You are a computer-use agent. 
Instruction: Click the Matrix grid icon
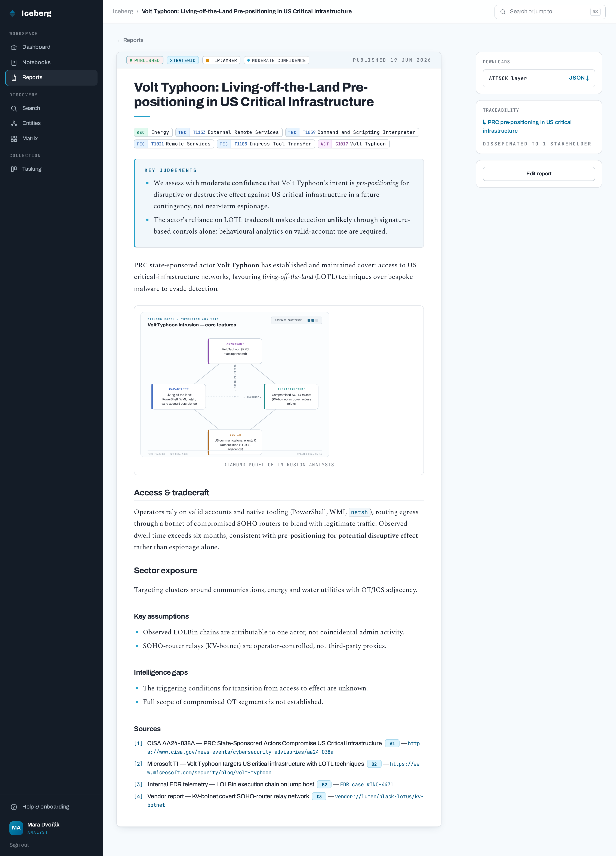[x=14, y=139]
